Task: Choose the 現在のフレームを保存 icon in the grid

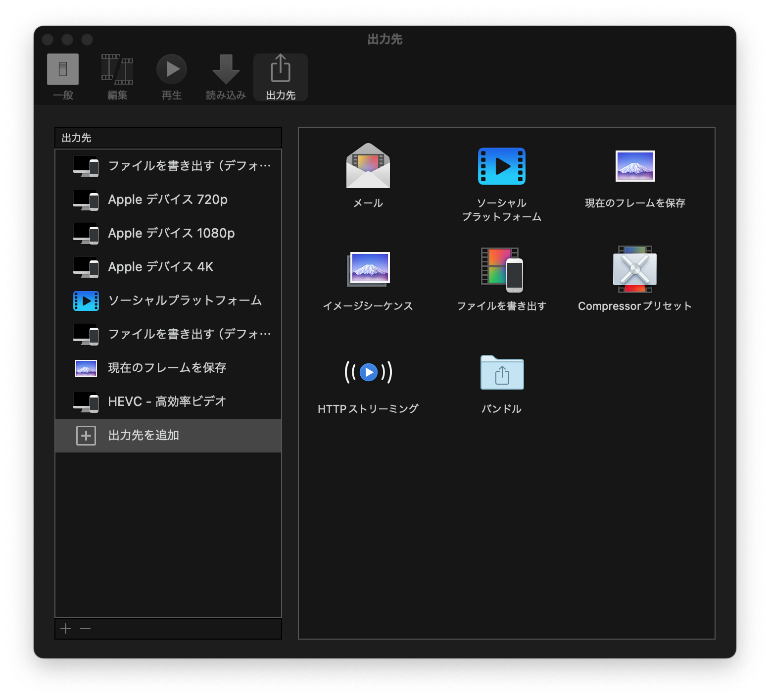Action: 635,166
